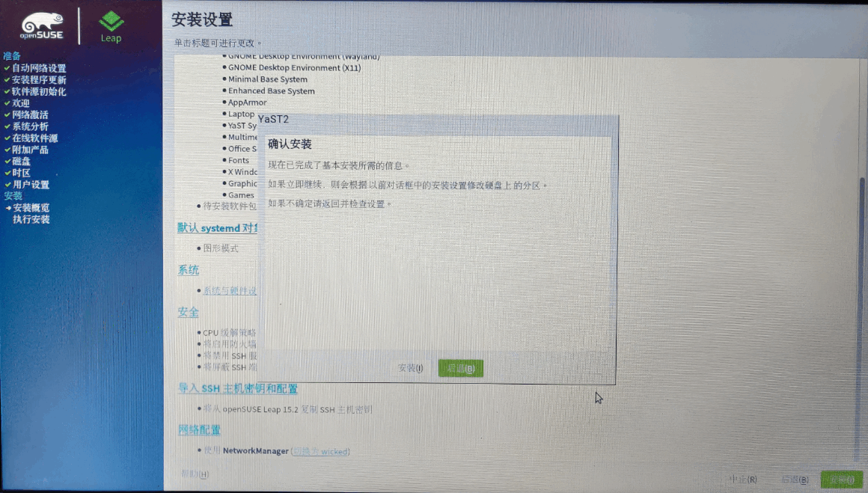
Task: Click the green 后退(B) button in the confirm dialog
Action: click(x=461, y=369)
